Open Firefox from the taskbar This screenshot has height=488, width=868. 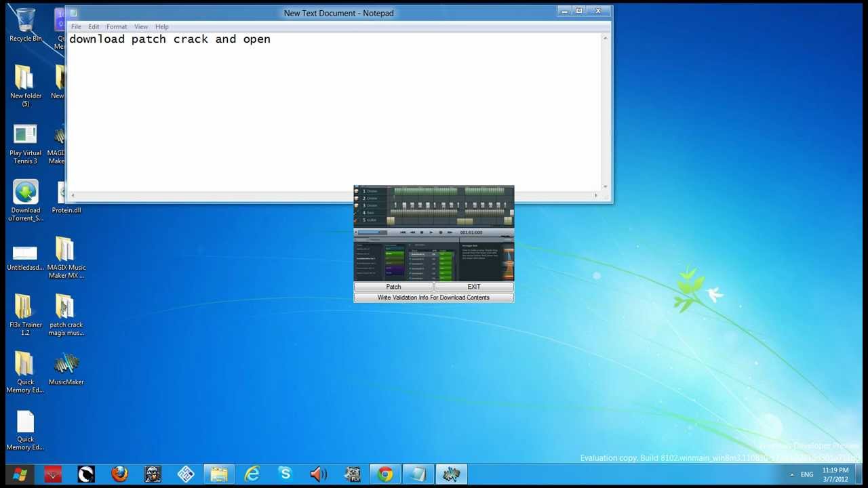[119, 474]
